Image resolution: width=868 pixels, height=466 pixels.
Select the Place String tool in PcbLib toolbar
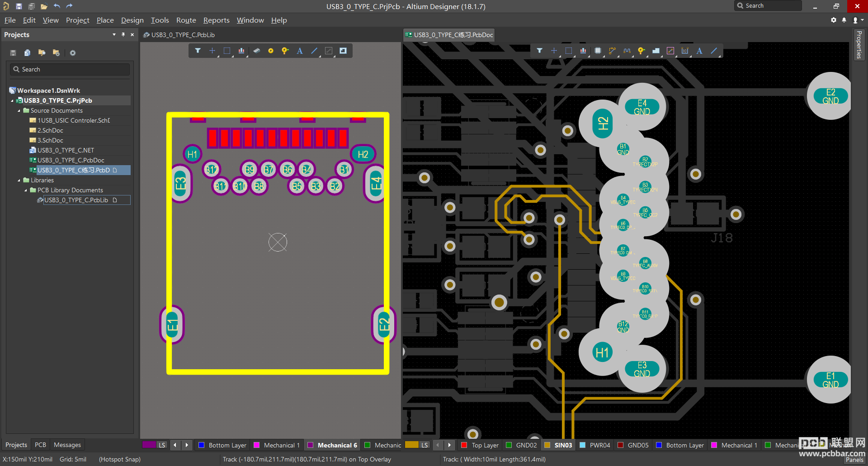click(300, 51)
